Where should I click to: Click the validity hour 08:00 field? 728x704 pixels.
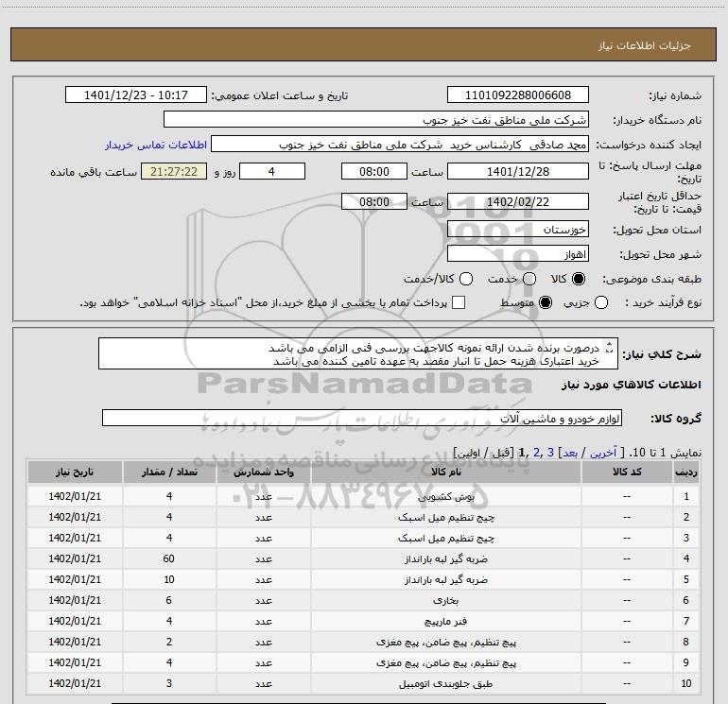tap(374, 201)
